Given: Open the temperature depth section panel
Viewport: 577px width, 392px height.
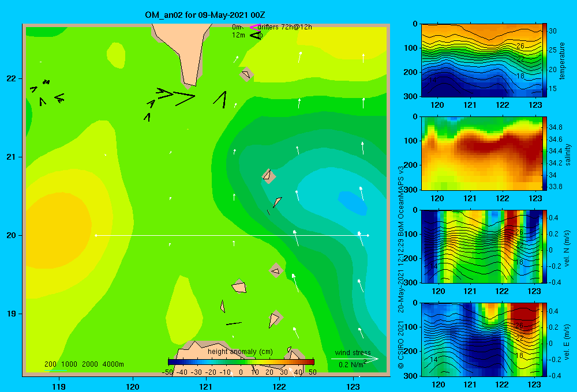Looking at the screenshot, I should [x=482, y=61].
